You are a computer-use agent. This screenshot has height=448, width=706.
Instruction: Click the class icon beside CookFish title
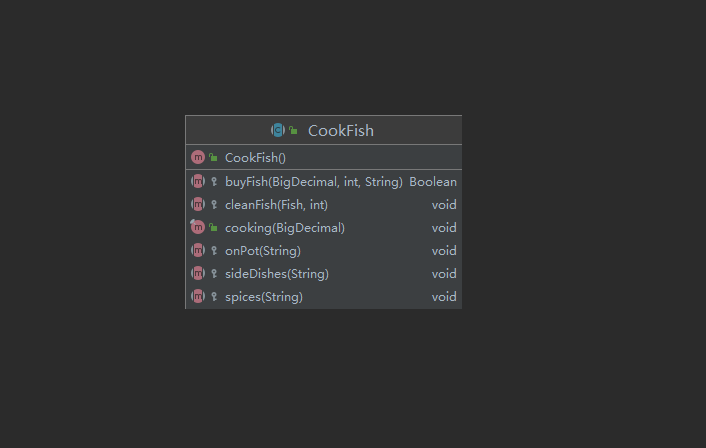point(278,130)
